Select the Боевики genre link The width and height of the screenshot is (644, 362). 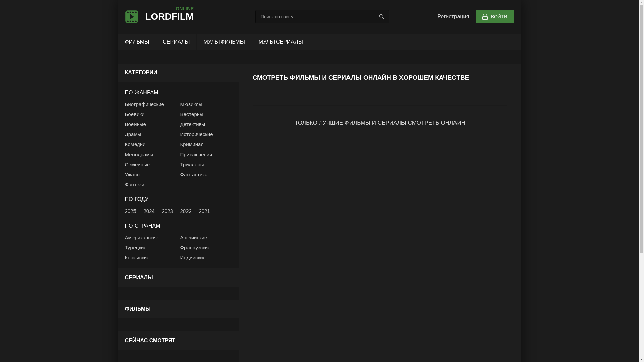pyautogui.click(x=135, y=114)
